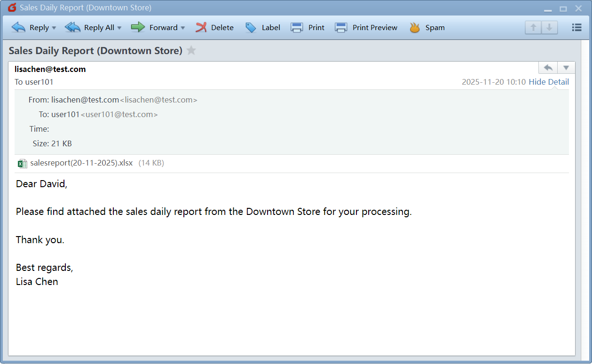Click Hide Detail link
The width and height of the screenshot is (592, 364).
(549, 82)
